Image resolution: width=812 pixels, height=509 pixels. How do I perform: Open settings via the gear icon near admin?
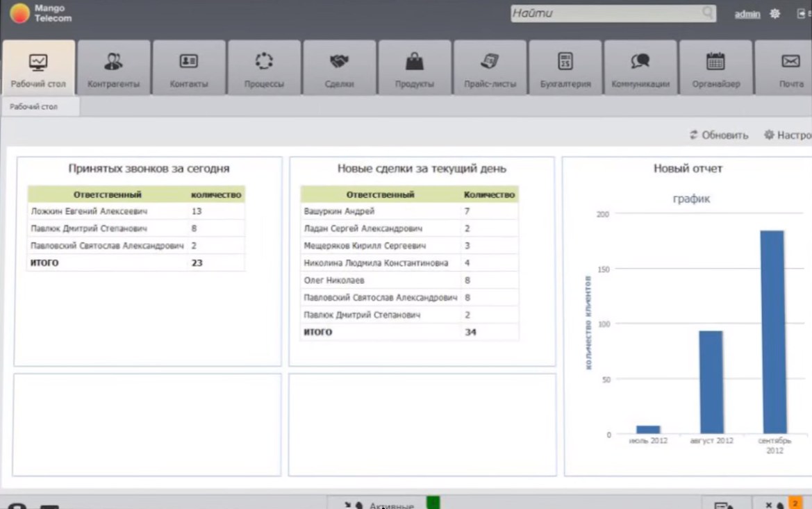pyautogui.click(x=774, y=14)
